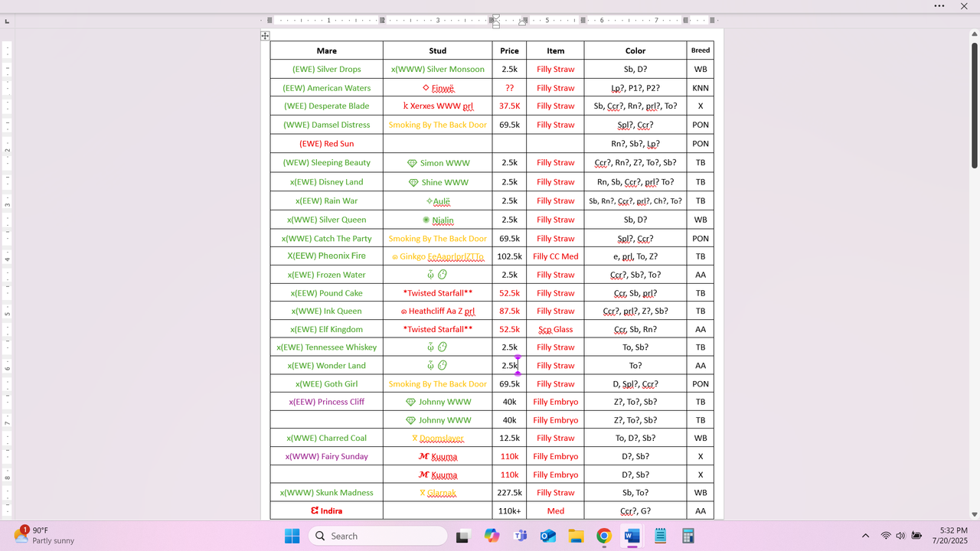
Task: Click the "(WWE) Damsel Distress" cell
Action: tap(327, 125)
